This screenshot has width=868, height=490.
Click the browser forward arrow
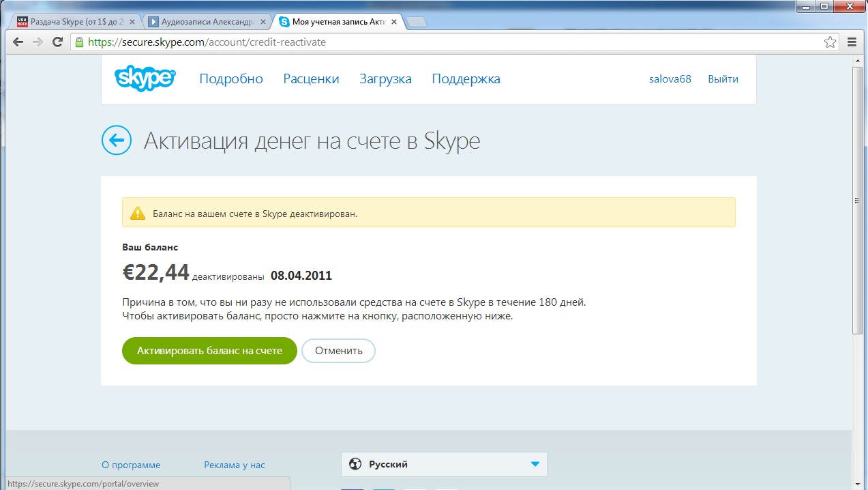tap(38, 42)
